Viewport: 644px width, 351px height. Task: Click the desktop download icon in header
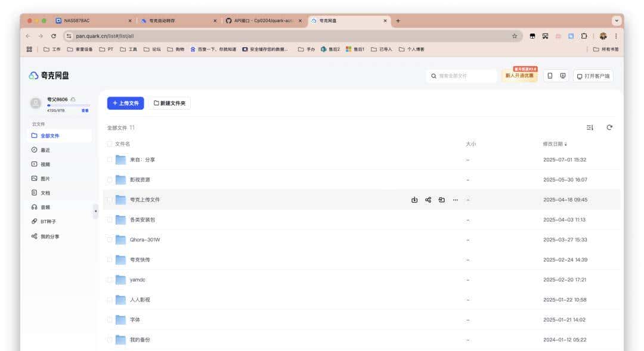(x=563, y=76)
